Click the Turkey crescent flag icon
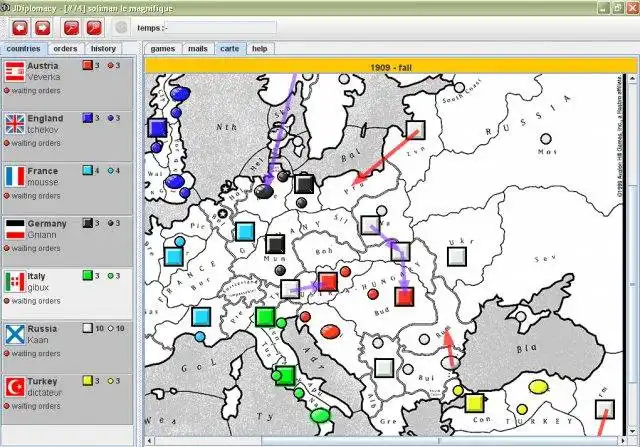The image size is (640, 447). coord(15,387)
